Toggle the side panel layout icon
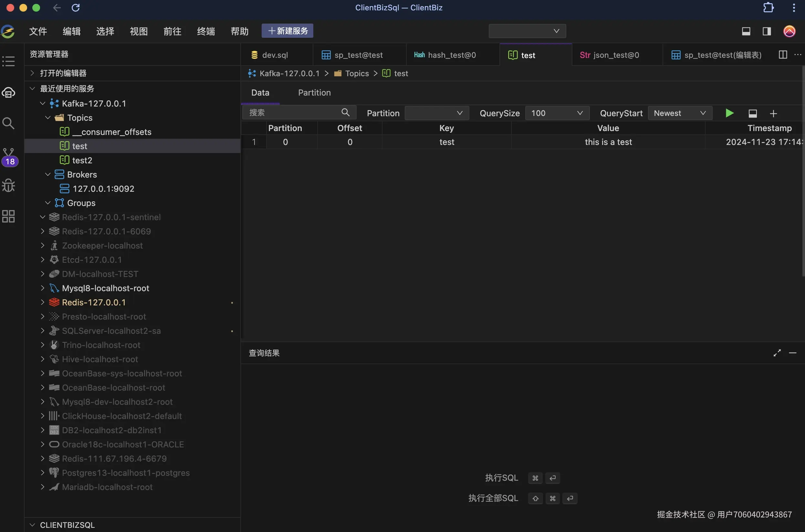The height and width of the screenshot is (532, 805). click(767, 31)
